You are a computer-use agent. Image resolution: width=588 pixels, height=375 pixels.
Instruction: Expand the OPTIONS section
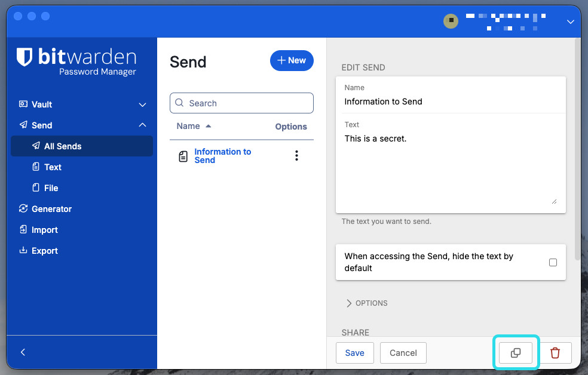pyautogui.click(x=366, y=303)
